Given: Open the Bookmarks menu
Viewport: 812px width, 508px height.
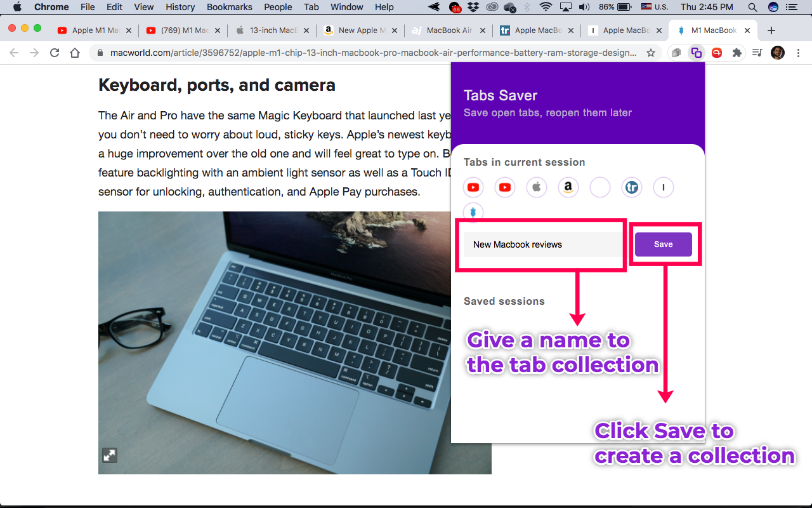Looking at the screenshot, I should pyautogui.click(x=230, y=7).
